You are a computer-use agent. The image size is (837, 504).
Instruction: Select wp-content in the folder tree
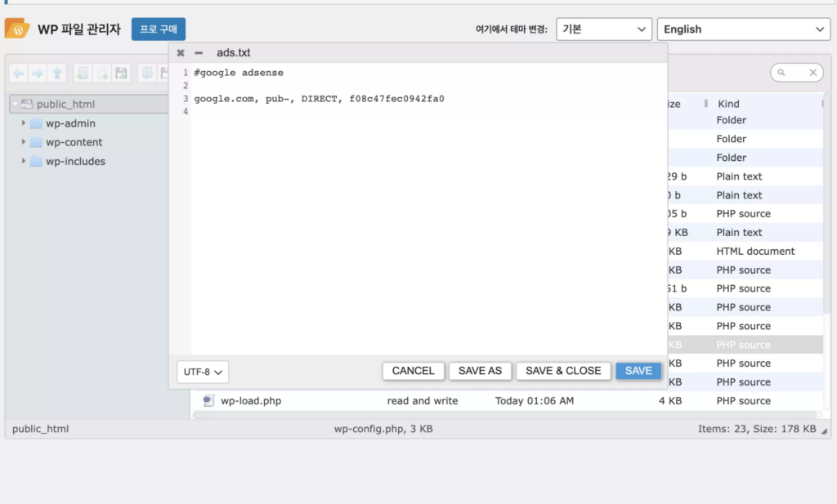coord(74,142)
